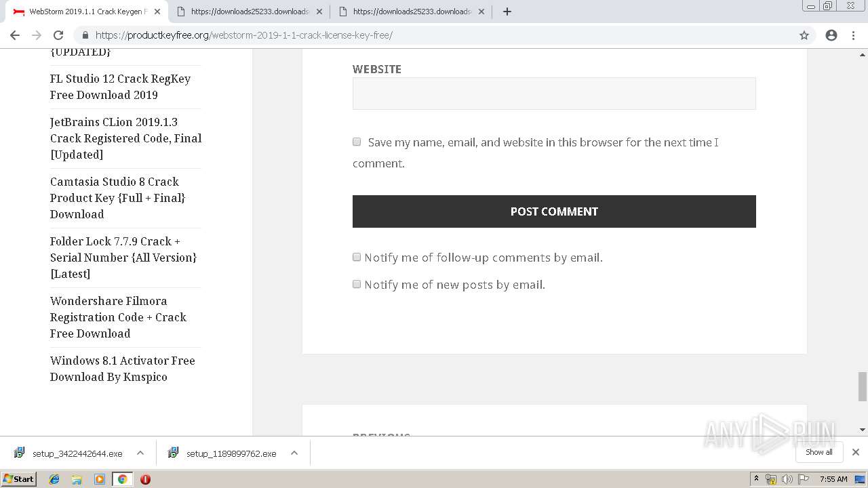Check Save my name, email, and website checkbox

357,142
